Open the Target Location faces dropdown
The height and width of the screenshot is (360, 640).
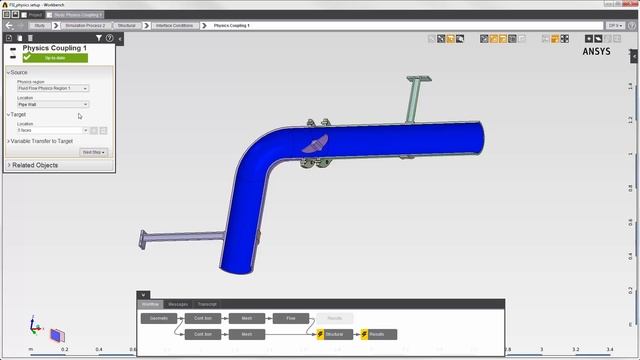[53, 130]
